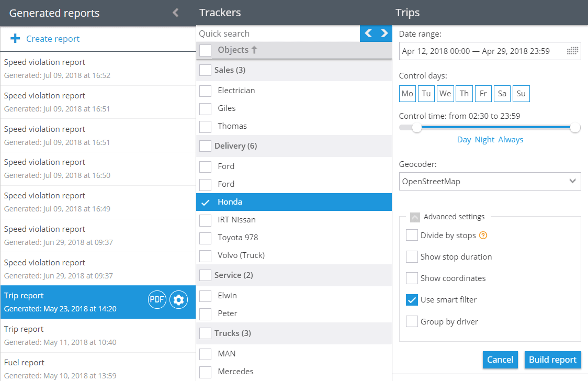The image size is (588, 381).
Task: Uncheck the Honda tracker
Action: pos(205,203)
